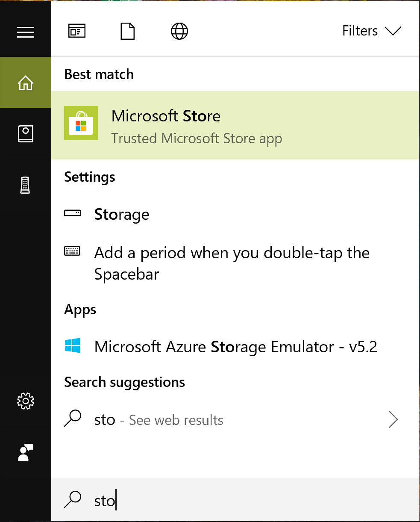This screenshot has height=522, width=420.
Task: Open the Storage settings result
Action: tap(235, 214)
